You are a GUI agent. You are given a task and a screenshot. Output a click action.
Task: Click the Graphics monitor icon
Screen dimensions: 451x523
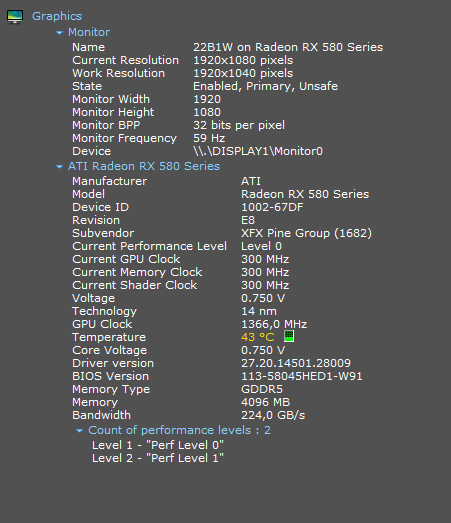[15, 17]
